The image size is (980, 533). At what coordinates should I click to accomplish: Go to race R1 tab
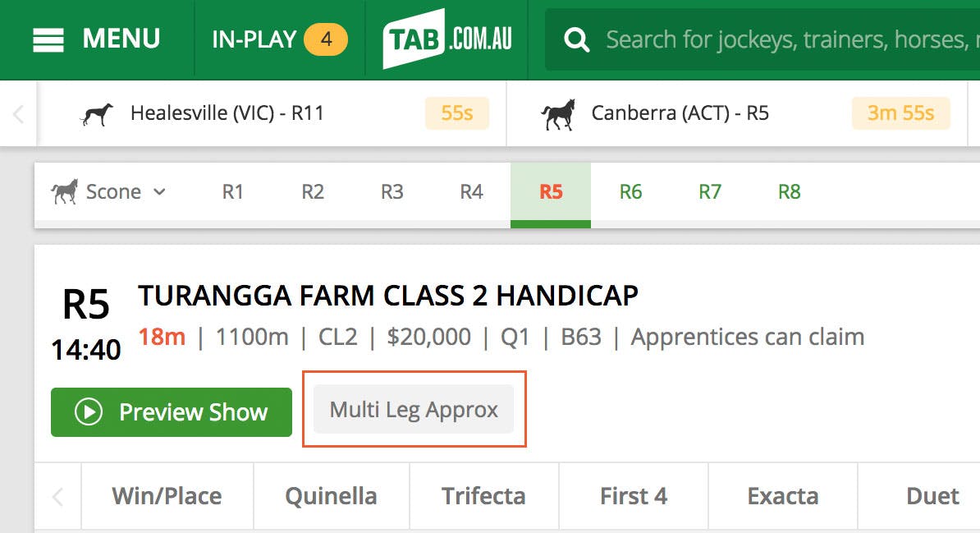[x=233, y=191]
